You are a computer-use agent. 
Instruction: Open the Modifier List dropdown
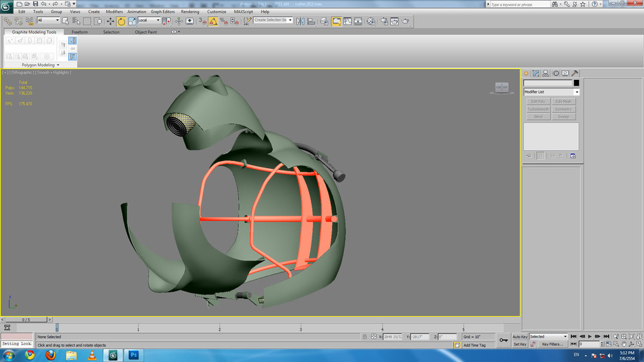pos(551,92)
